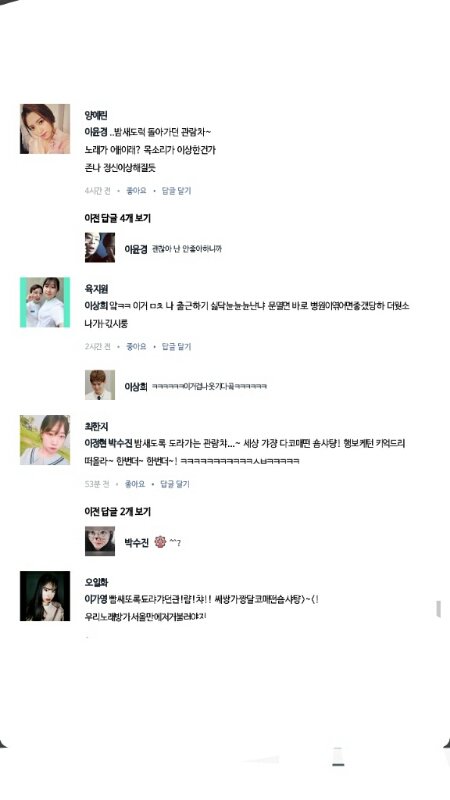Expand 이전 답글 2개 보기
Image resolution: width=450 pixels, height=800 pixels.
(117, 512)
